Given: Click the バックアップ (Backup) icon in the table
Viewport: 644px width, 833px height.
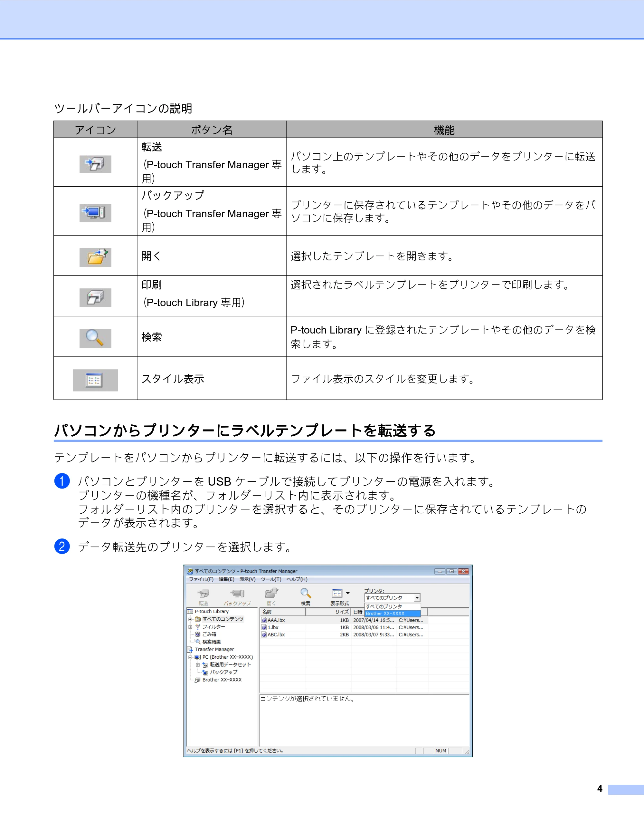Looking at the screenshot, I should pos(95,213).
